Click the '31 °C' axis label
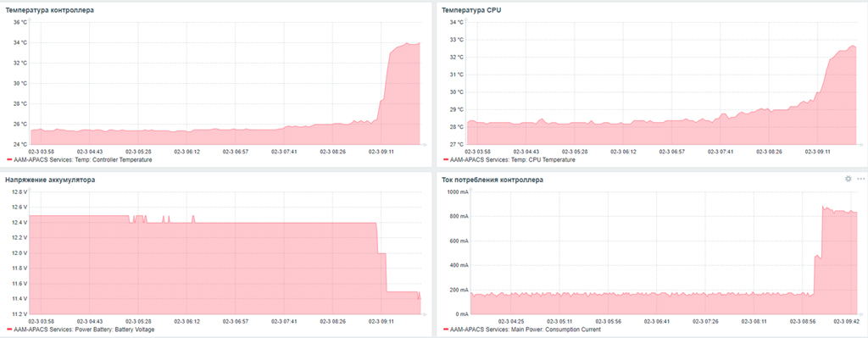This screenshot has height=338, width=868. tap(457, 75)
